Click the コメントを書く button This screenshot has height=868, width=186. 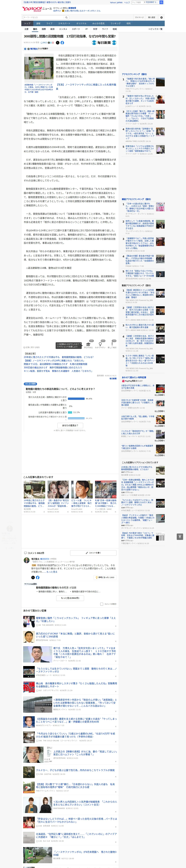point(93,553)
